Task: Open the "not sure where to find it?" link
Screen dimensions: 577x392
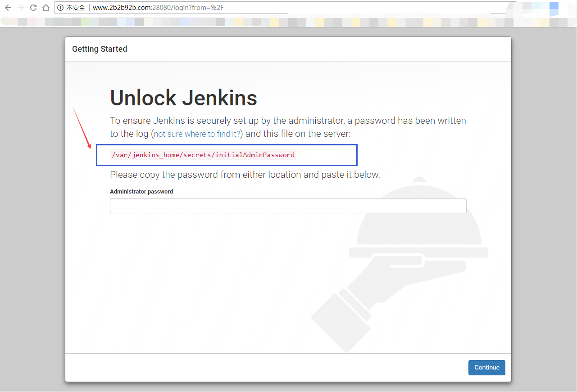Action: (197, 134)
